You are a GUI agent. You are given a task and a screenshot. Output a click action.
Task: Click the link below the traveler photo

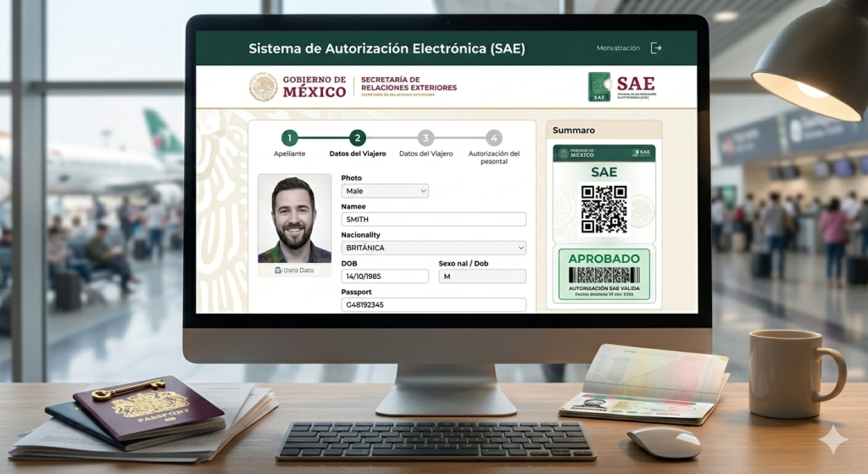(x=294, y=270)
